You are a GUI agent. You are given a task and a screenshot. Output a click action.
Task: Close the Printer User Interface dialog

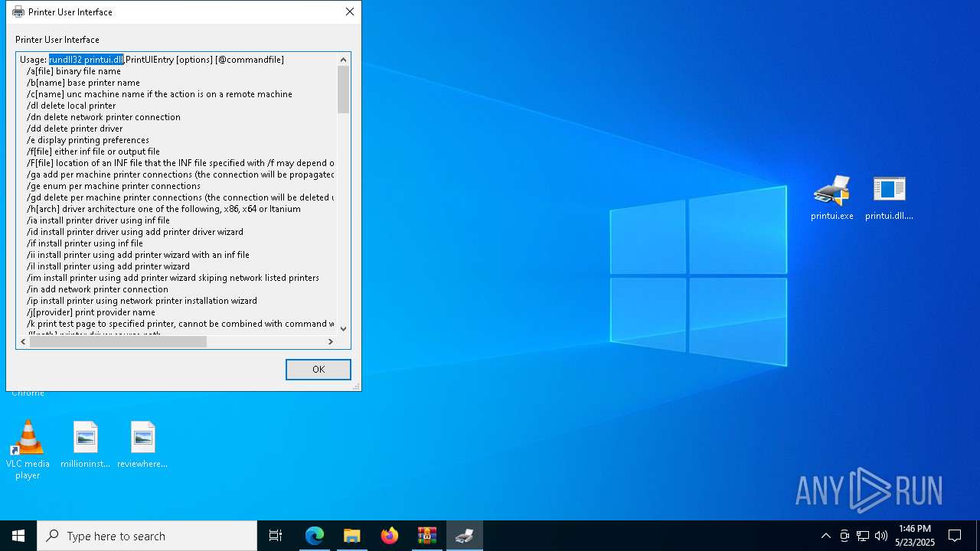350,11
